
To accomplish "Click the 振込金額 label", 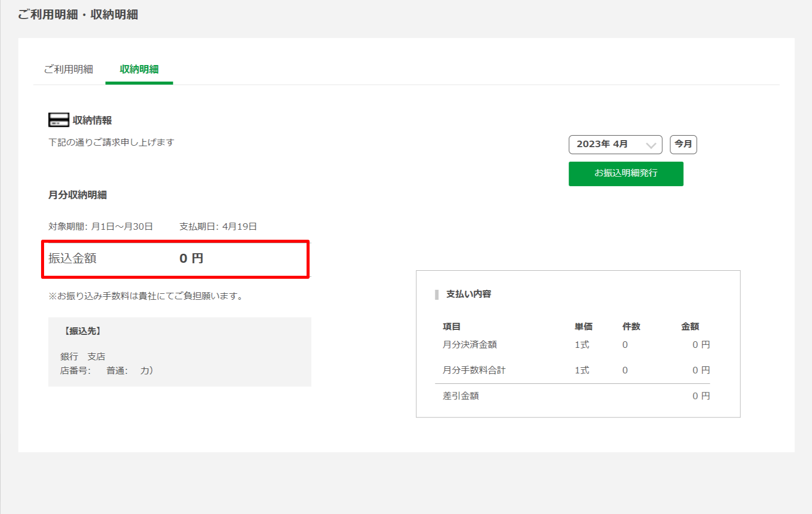I will [x=72, y=258].
